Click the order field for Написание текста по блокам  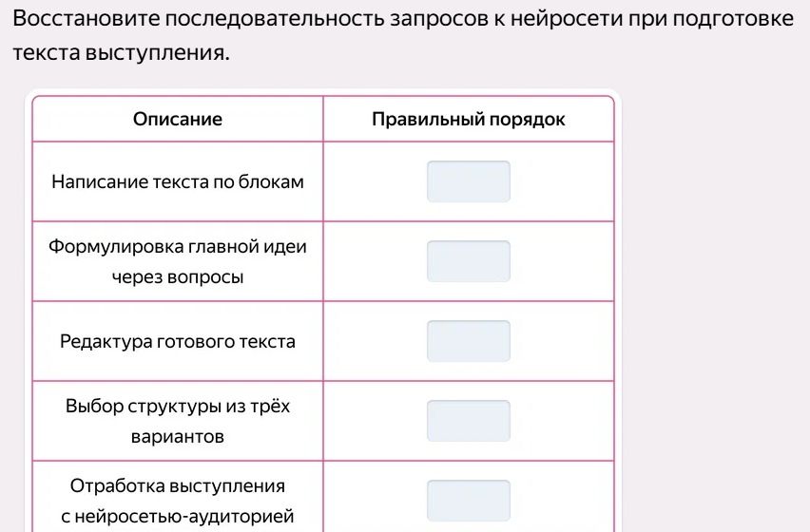[469, 181]
